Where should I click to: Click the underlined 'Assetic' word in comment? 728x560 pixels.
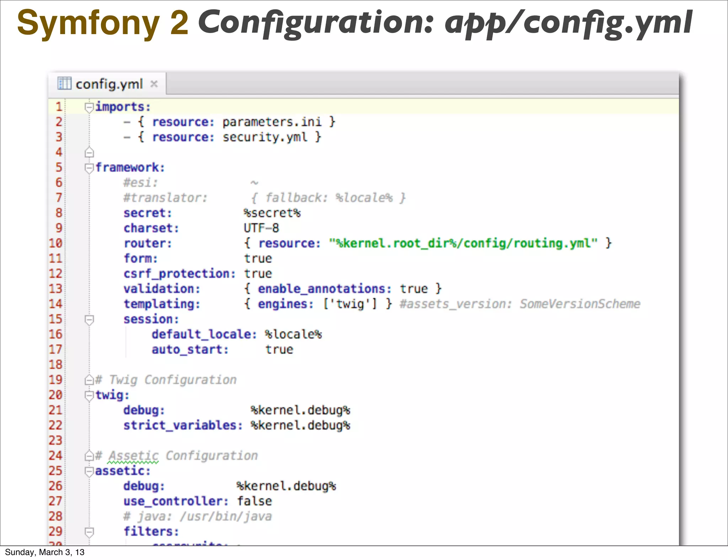(134, 456)
